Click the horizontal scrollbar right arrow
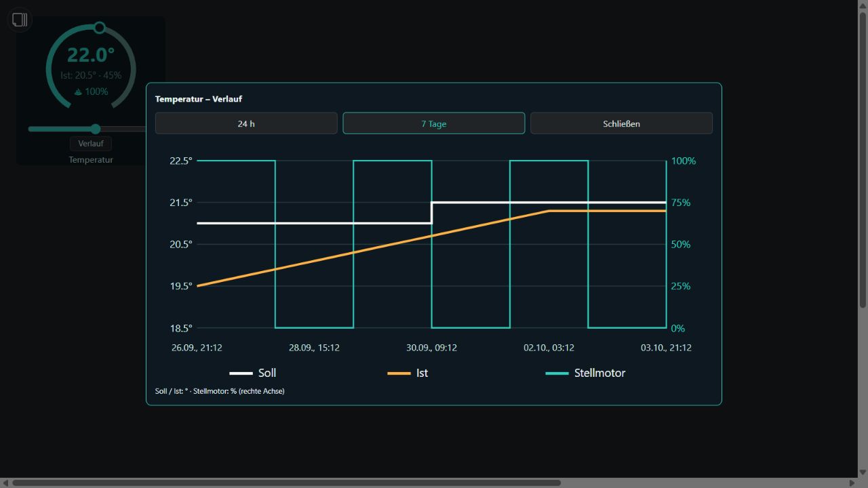Viewport: 868px width, 488px height. coord(852,483)
